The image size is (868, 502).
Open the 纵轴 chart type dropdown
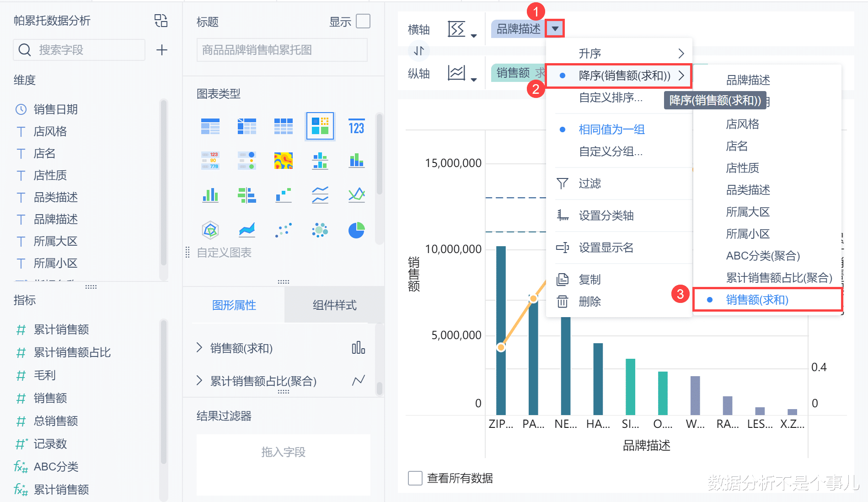(462, 73)
